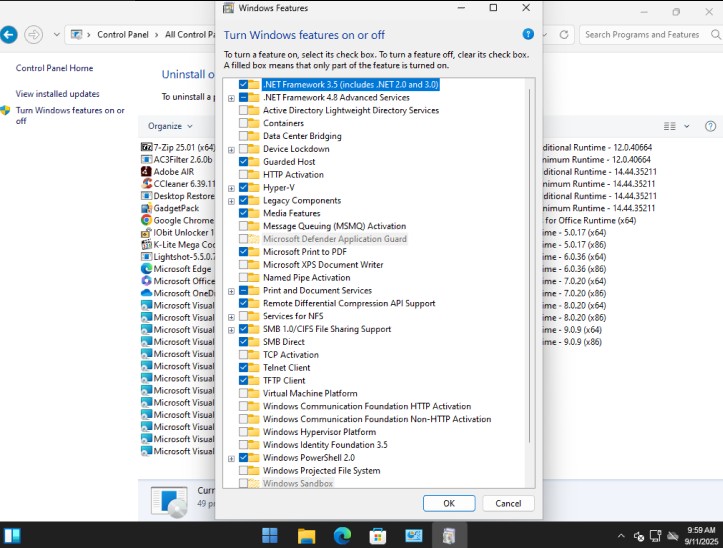Click the Microsoft Edge program icon
Screen dimensions: 723x548
(146, 268)
